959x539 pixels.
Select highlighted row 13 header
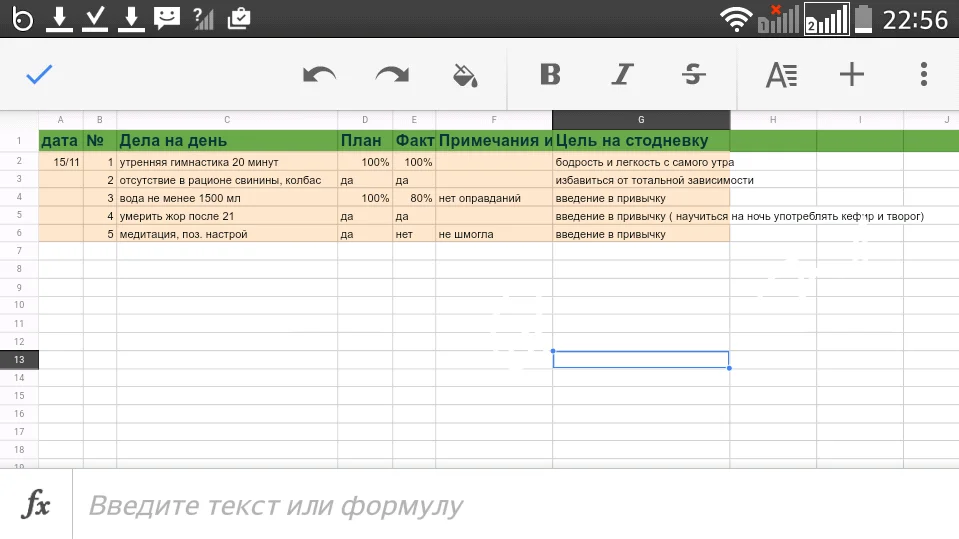click(x=19, y=360)
